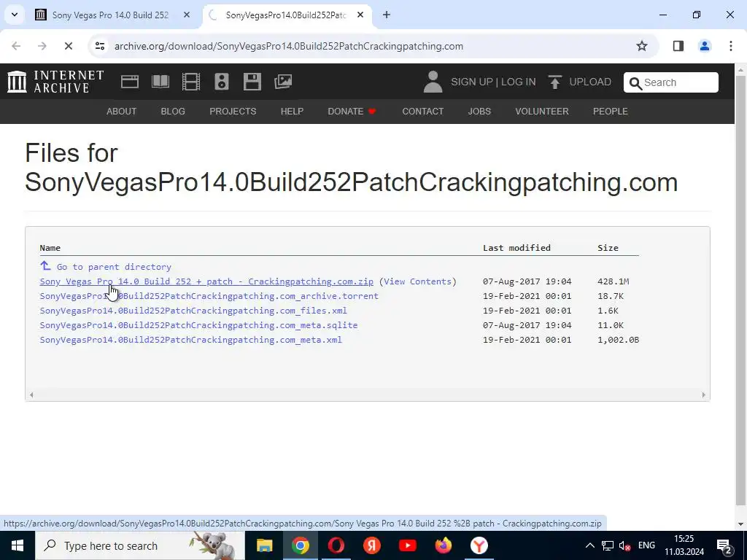
Task: Open Firefox from the taskbar
Action: (x=443, y=545)
